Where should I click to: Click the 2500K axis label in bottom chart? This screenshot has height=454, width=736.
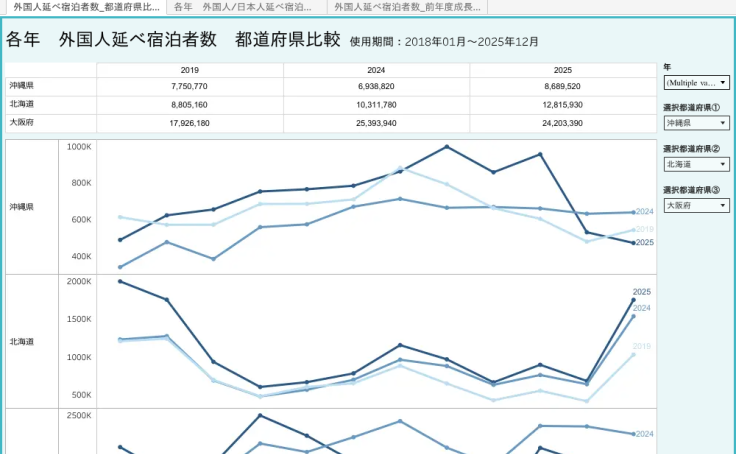pos(79,416)
